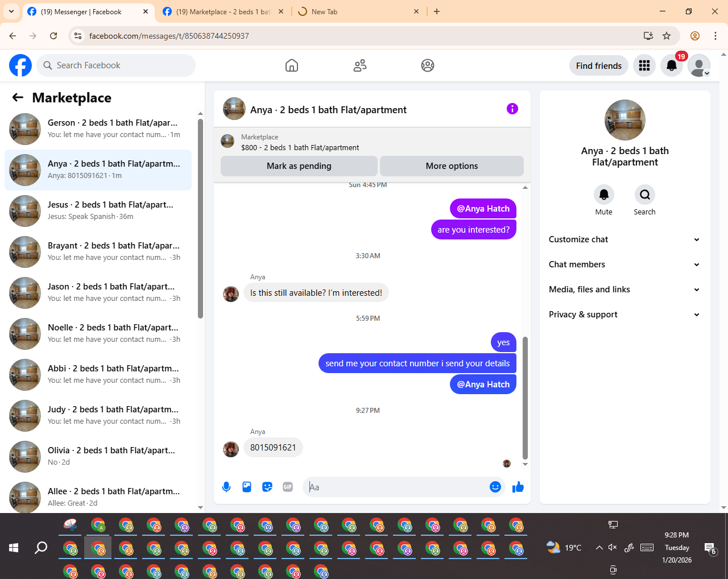Mark the listing as pending
The width and height of the screenshot is (728, 579).
pyautogui.click(x=299, y=166)
